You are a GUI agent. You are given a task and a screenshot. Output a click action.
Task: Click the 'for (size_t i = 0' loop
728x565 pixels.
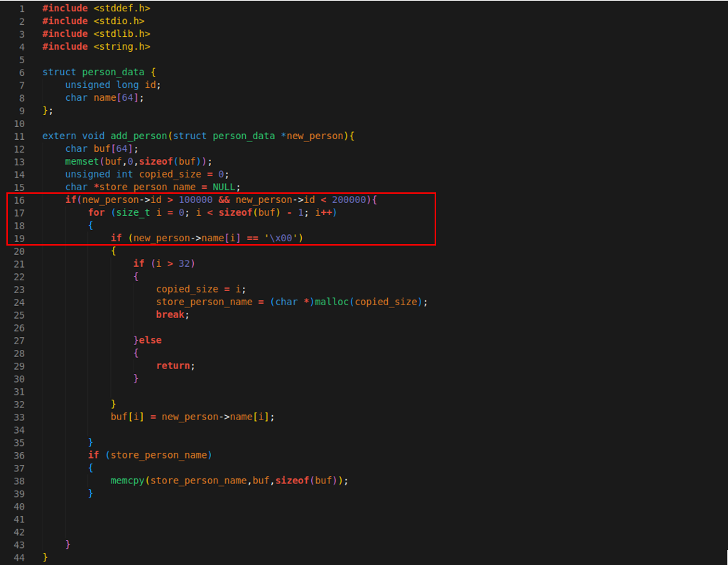click(x=138, y=212)
